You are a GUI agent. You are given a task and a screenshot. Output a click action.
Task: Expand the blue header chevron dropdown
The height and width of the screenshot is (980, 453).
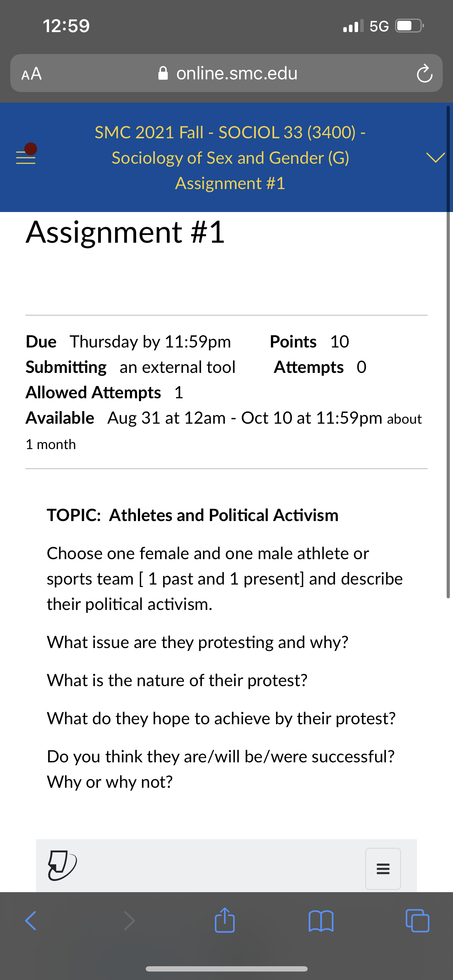pyautogui.click(x=435, y=157)
